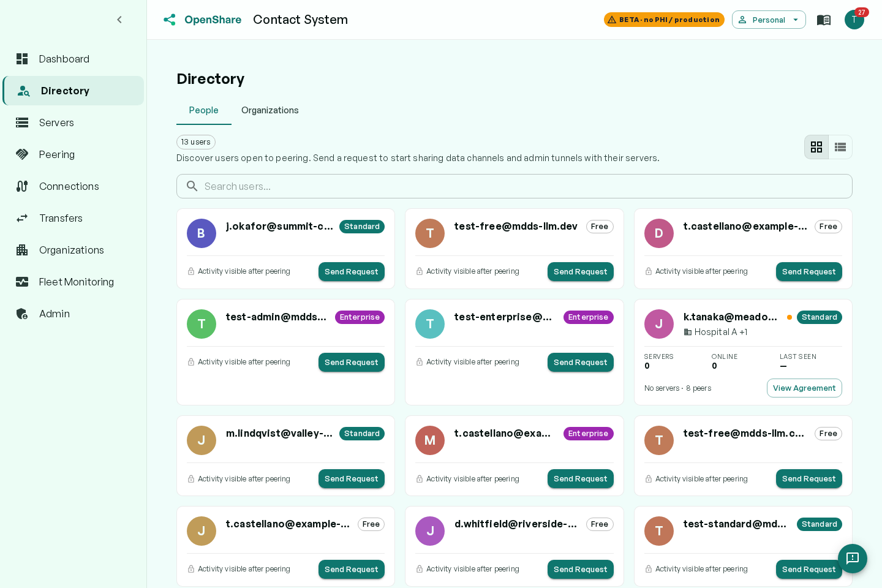
Task: Click green T avatar of test-admin card
Action: [x=202, y=324]
